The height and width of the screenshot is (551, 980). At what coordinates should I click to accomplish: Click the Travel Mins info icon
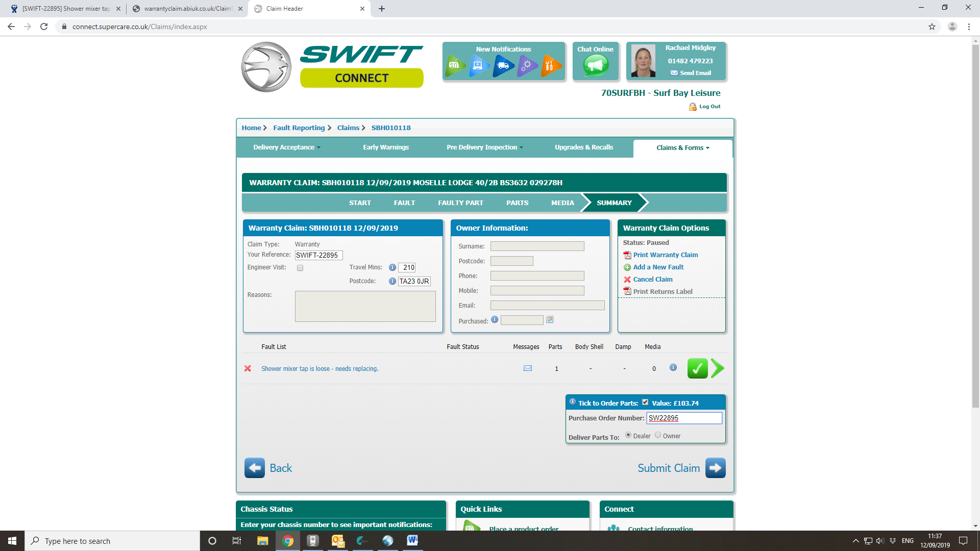point(392,267)
